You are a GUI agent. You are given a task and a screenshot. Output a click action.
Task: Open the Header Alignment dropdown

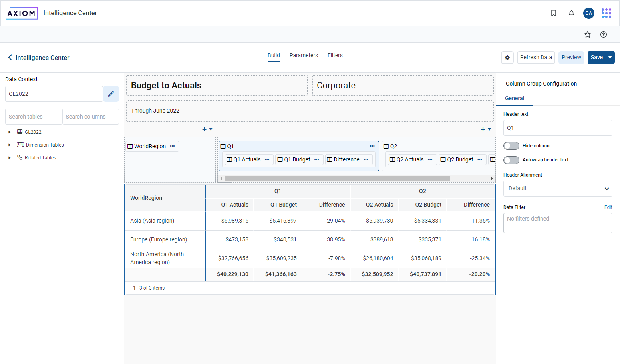[x=557, y=189]
